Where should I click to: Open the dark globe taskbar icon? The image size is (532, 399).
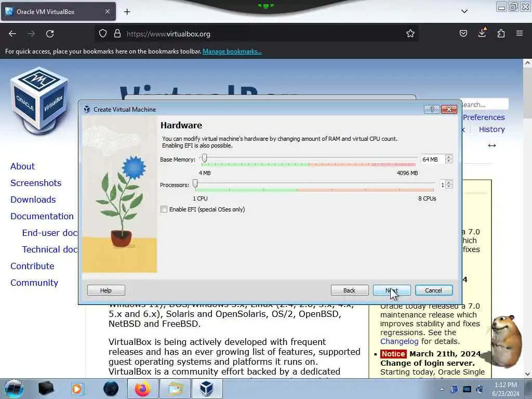[x=111, y=389]
